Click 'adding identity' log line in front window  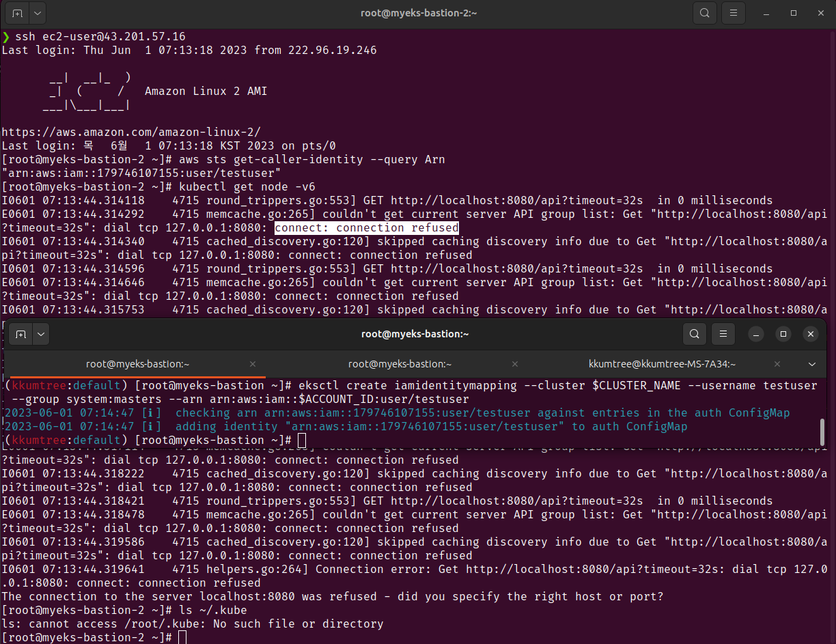[346, 426]
